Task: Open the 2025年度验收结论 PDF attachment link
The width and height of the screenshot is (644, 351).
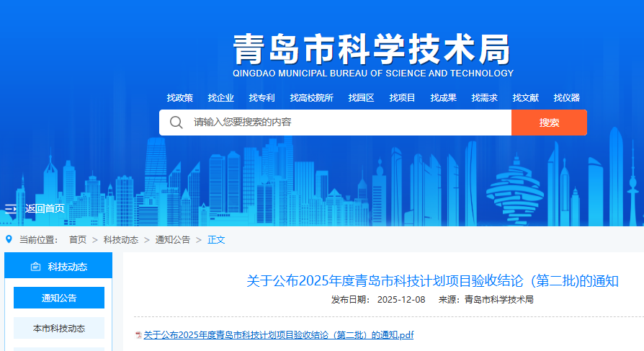Action: 278,335
